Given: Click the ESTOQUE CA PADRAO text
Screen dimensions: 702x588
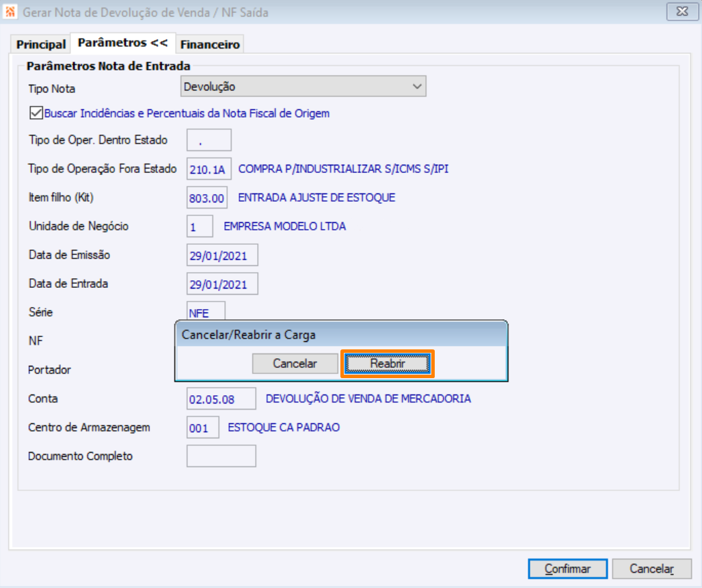Looking at the screenshot, I should point(284,427).
